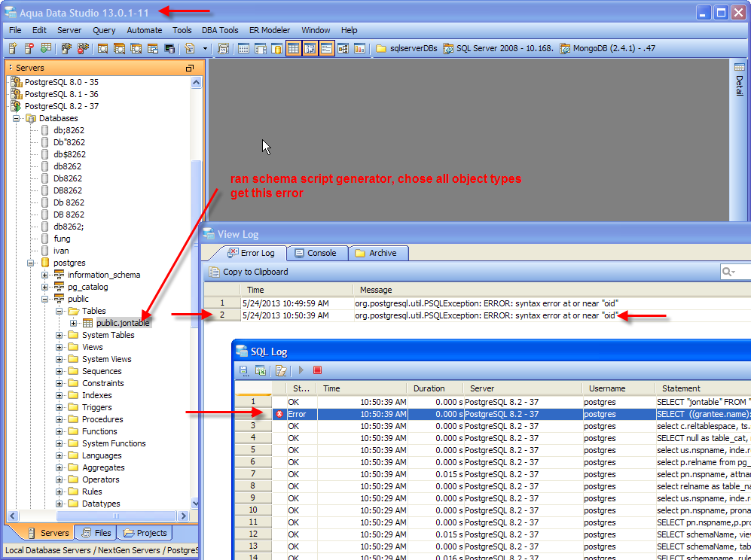Click the delete server icon in toolbar
Image resolution: width=751 pixels, height=560 pixels.
29,48
